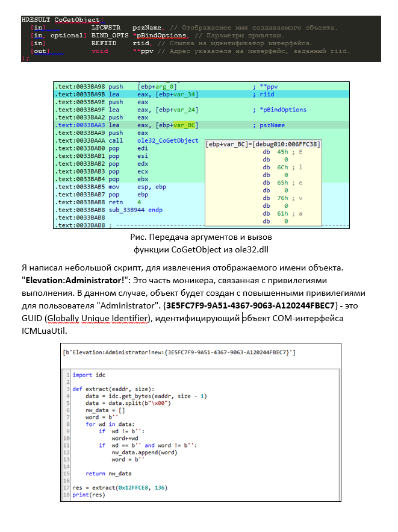Click the caption line 'функции CoGetObject из ole32.dll'
Image resolution: width=398 pixels, height=532 pixels.
(201, 249)
